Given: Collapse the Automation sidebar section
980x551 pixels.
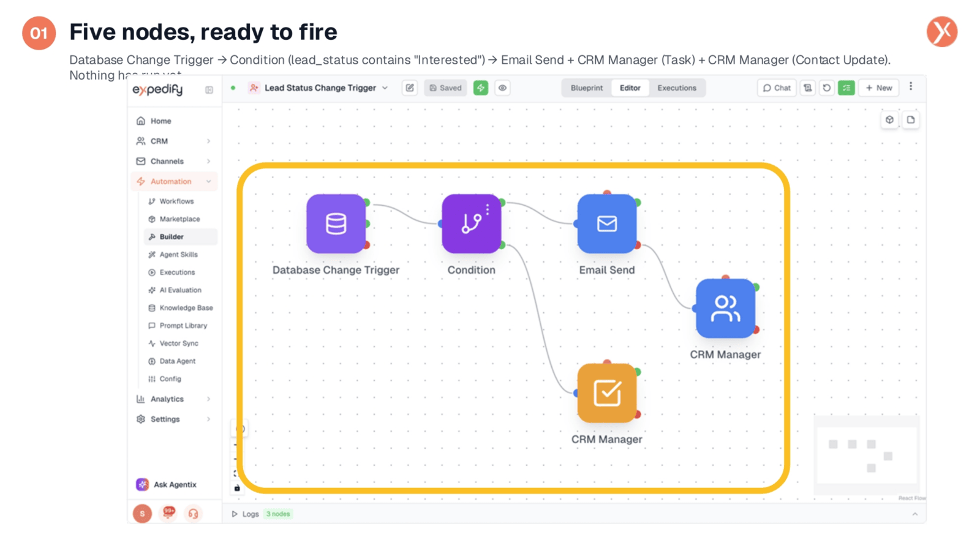Looking at the screenshot, I should click(x=175, y=181).
